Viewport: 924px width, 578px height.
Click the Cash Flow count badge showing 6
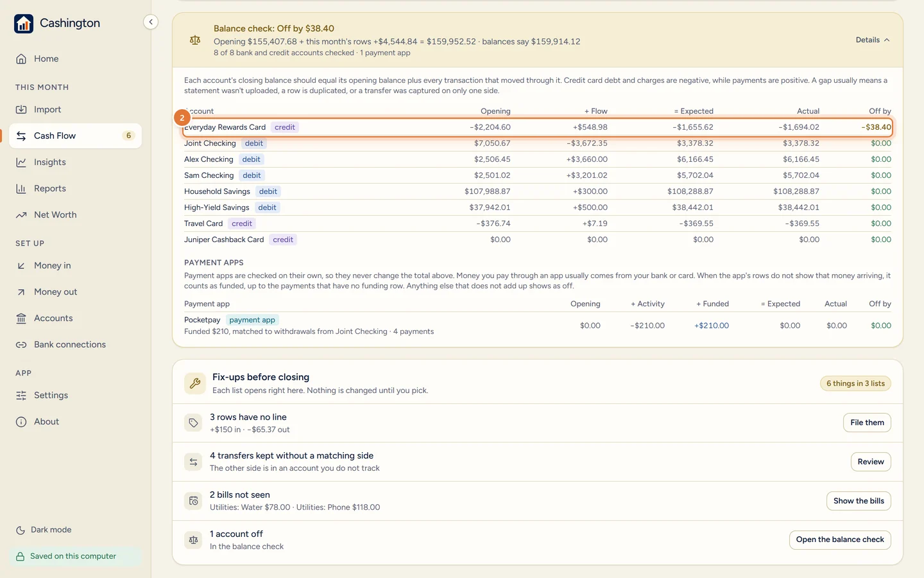point(128,136)
